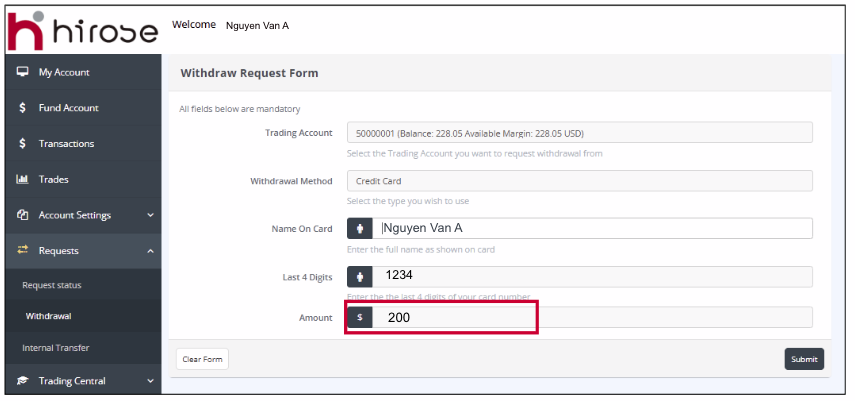Collapse the Requests menu chevron

tap(150, 251)
